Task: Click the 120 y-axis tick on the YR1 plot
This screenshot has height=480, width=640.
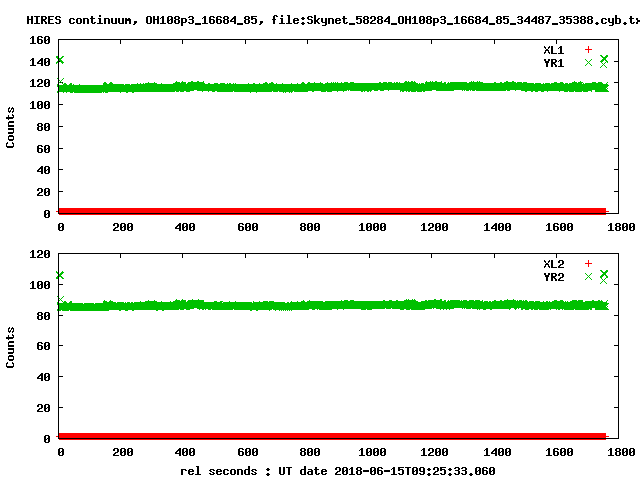Action: click(x=40, y=83)
